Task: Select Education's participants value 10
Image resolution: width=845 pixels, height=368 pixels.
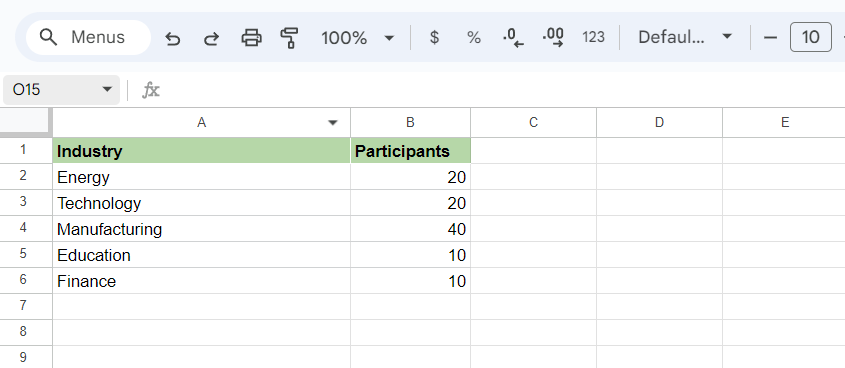Action: point(410,255)
